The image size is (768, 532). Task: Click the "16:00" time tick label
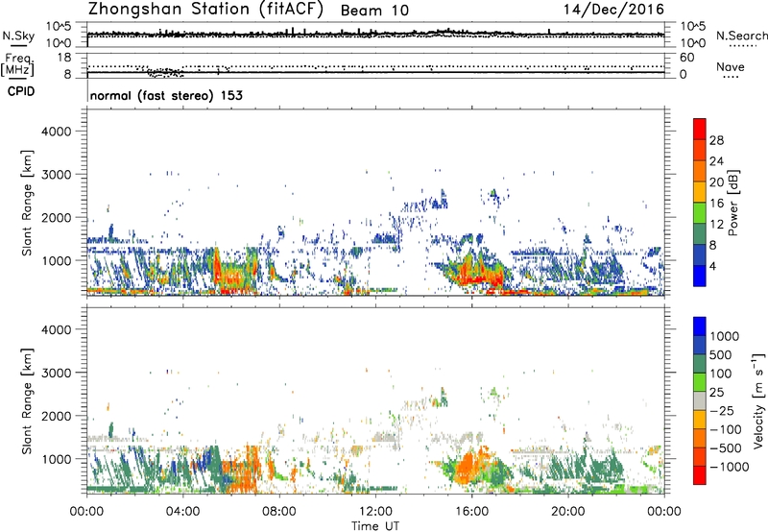pyautogui.click(x=471, y=512)
